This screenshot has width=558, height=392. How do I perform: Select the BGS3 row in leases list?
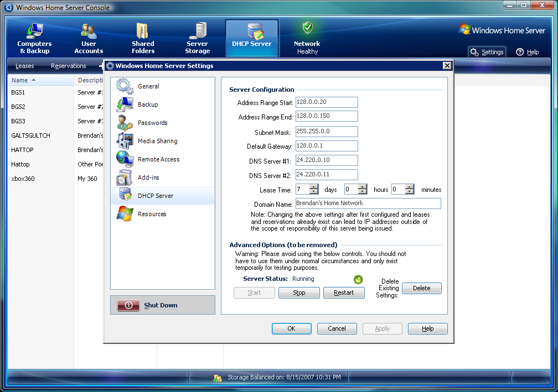tap(55, 121)
